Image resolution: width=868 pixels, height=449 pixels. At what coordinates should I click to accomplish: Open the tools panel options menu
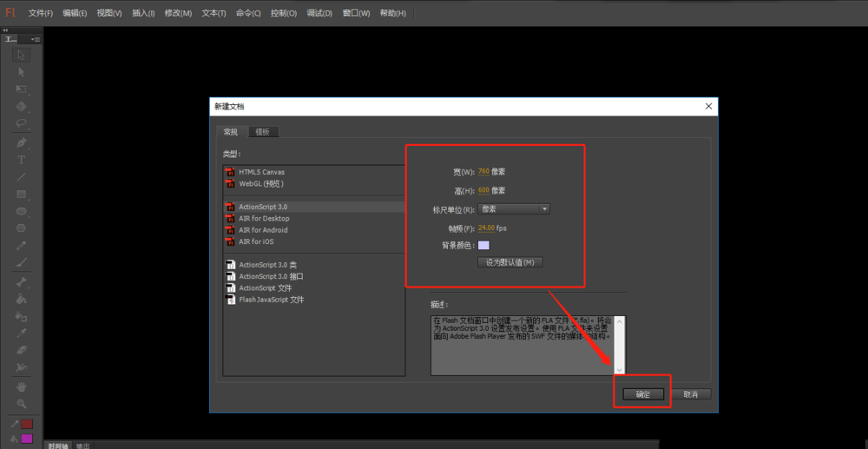pyautogui.click(x=36, y=39)
